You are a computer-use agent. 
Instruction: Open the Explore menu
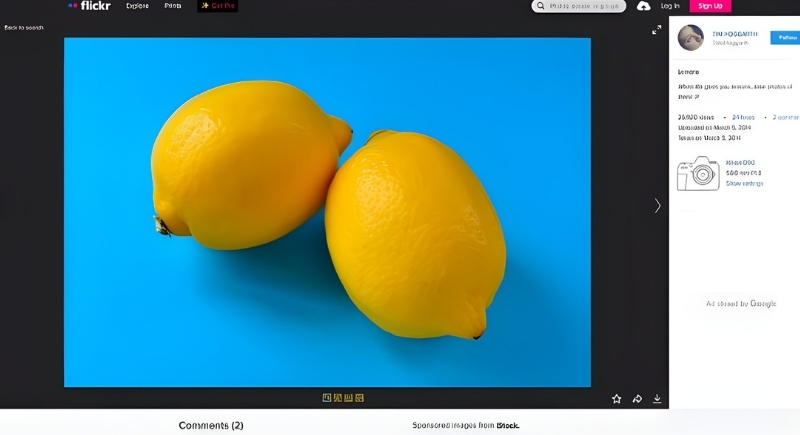click(x=137, y=6)
